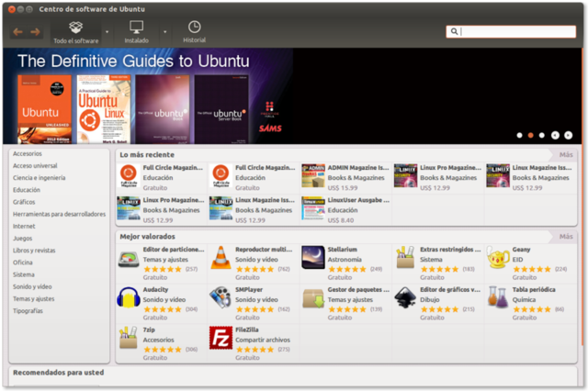Open the Sistema sidebar category

tap(24, 274)
